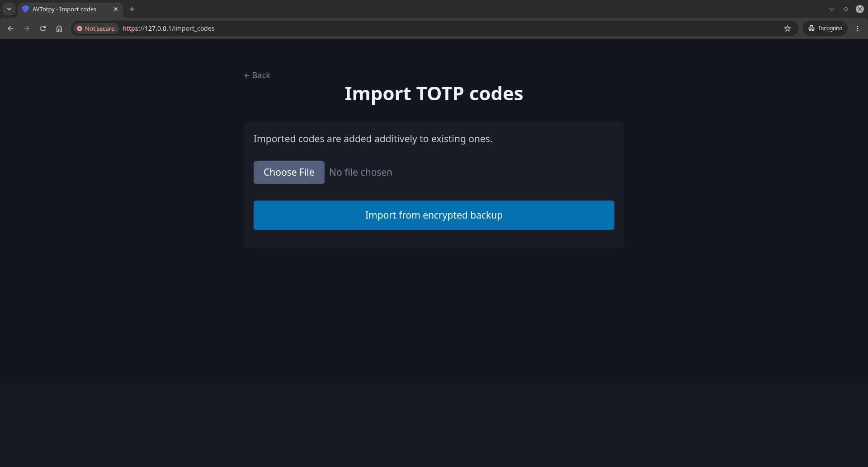Open the Chrome three-dot menu

858,28
